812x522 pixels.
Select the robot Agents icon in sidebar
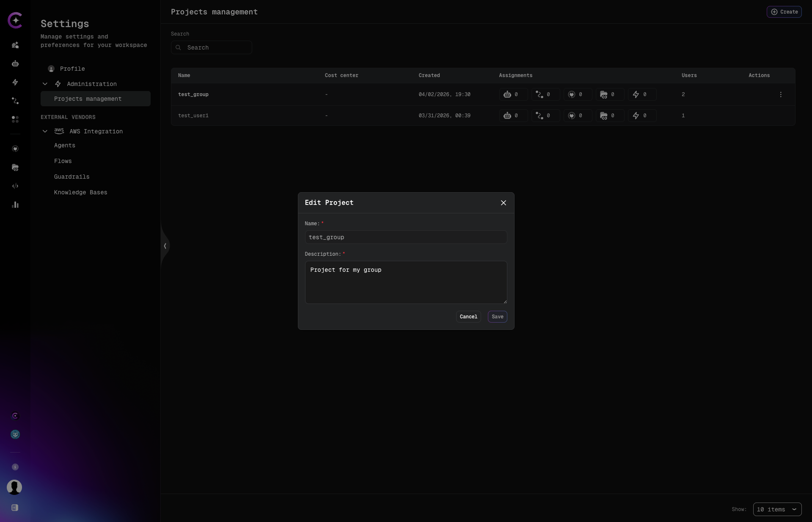pos(15,64)
